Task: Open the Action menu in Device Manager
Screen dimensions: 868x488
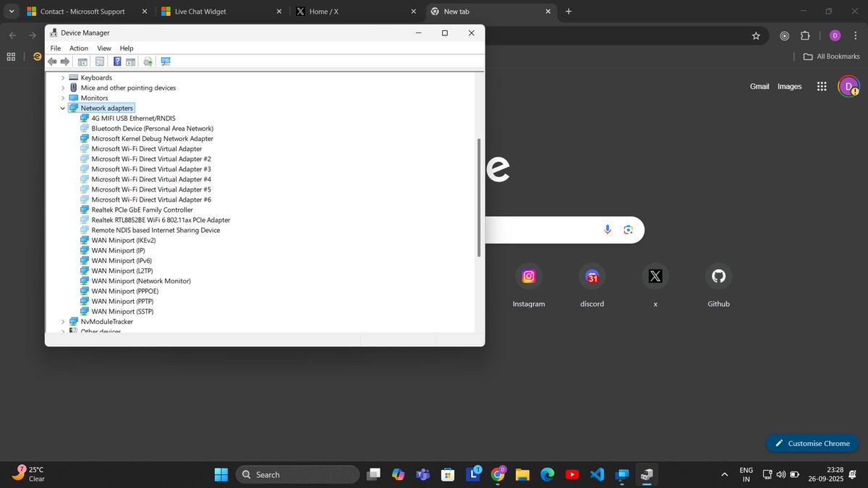Action: [x=79, y=48]
